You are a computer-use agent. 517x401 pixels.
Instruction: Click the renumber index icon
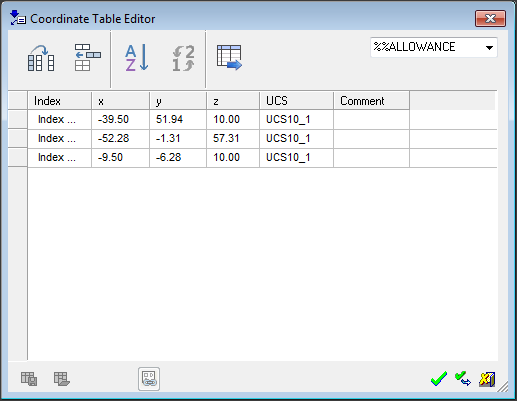click(x=183, y=58)
